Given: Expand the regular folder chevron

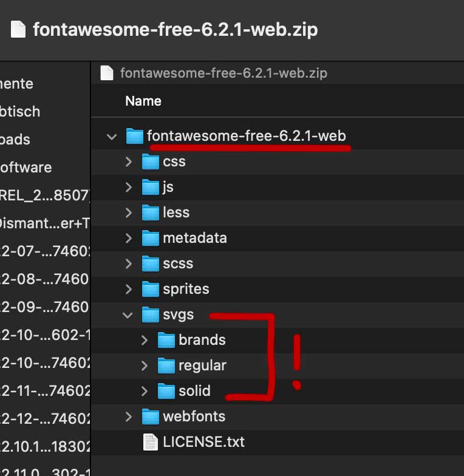Looking at the screenshot, I should pos(145,365).
